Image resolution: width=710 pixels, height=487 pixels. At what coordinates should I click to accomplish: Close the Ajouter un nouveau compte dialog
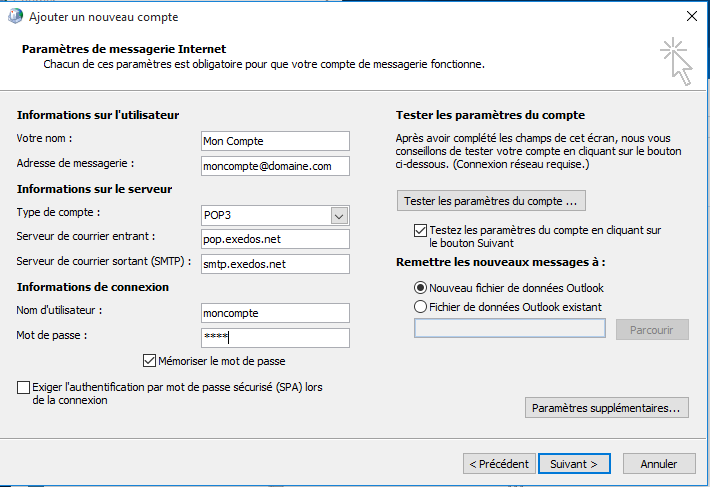pos(690,16)
